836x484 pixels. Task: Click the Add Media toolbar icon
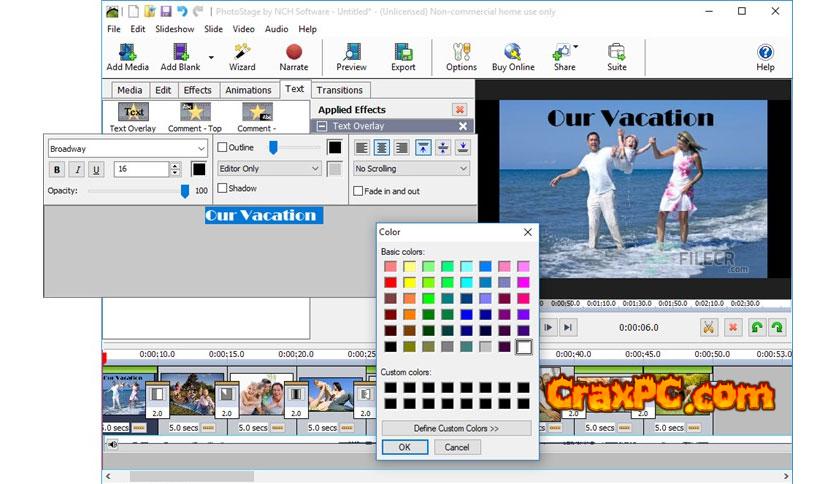(x=127, y=52)
